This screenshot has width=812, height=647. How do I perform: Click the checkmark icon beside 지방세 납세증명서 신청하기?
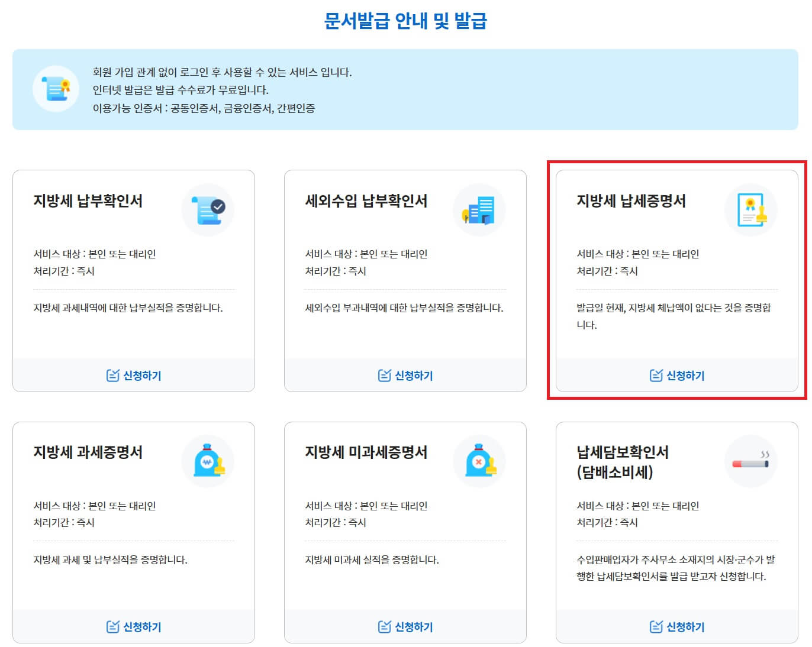tap(655, 374)
